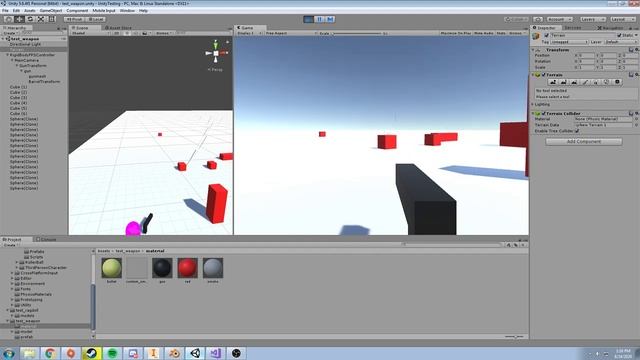Select the Paint Height terrain tool
The width and height of the screenshot is (640, 360).
tap(564, 82)
